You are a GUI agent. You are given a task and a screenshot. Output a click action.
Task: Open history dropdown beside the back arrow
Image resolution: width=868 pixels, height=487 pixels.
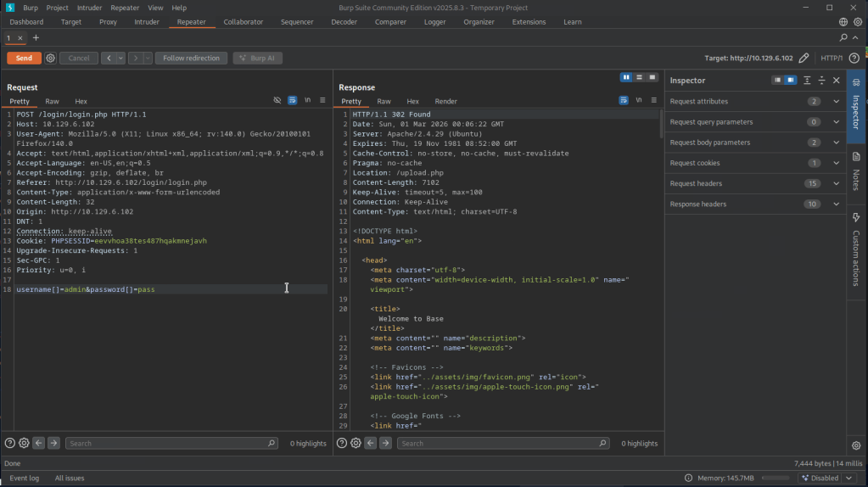coord(120,59)
